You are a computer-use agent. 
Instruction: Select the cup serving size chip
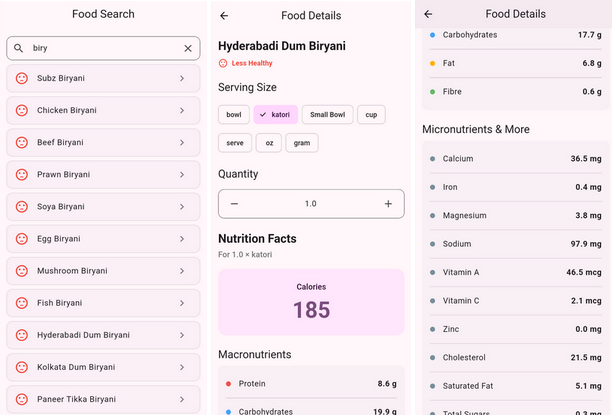coord(371,115)
